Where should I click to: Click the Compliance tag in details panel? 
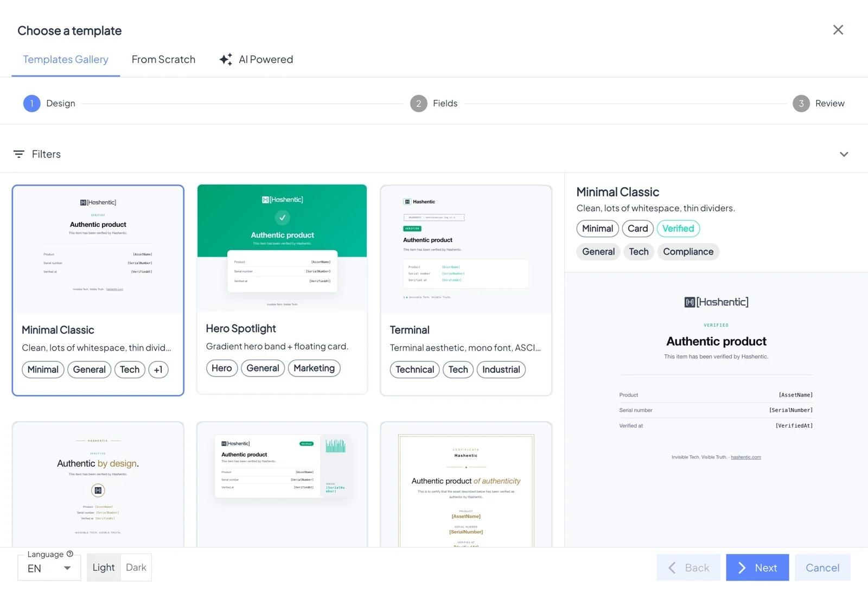click(x=688, y=252)
